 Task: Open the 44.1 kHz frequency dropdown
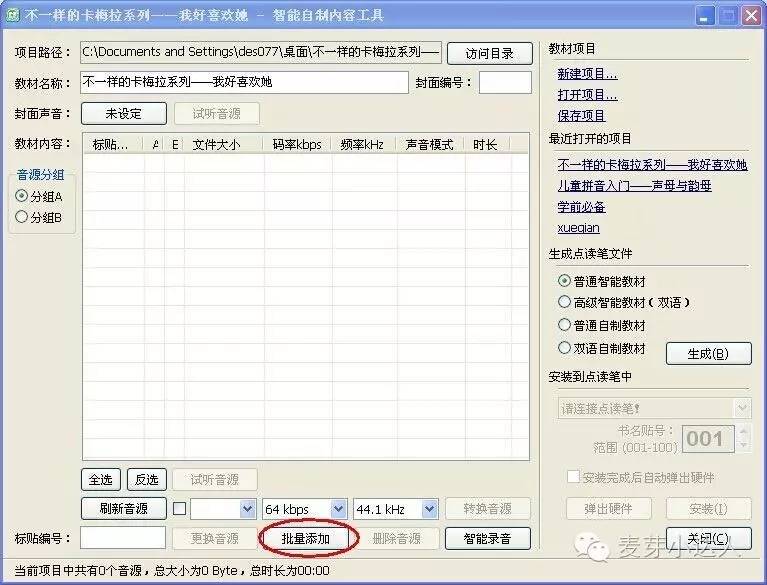tap(429, 509)
